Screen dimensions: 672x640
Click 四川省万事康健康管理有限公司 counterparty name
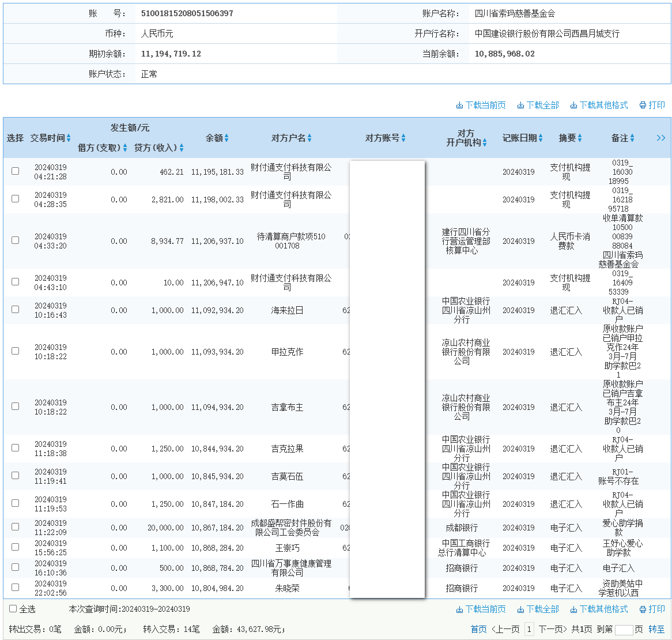[x=291, y=568]
